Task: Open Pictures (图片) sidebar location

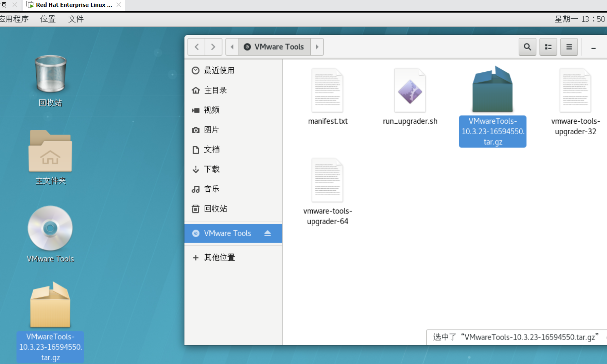Action: [x=233, y=129]
